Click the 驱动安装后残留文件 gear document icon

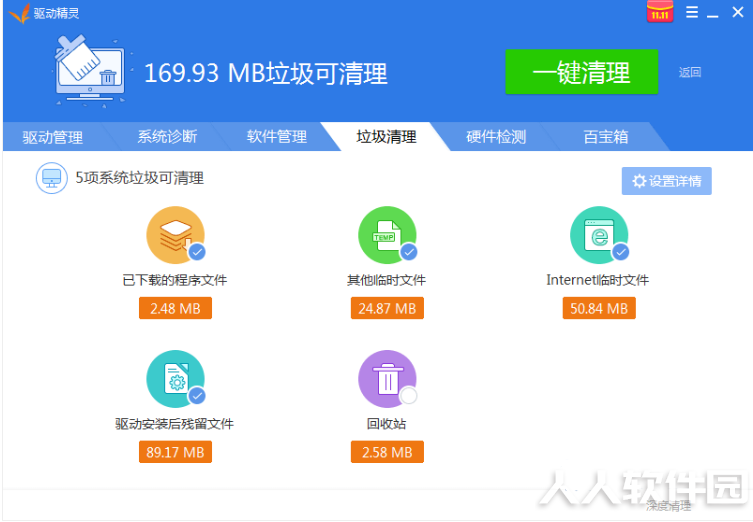pos(175,379)
